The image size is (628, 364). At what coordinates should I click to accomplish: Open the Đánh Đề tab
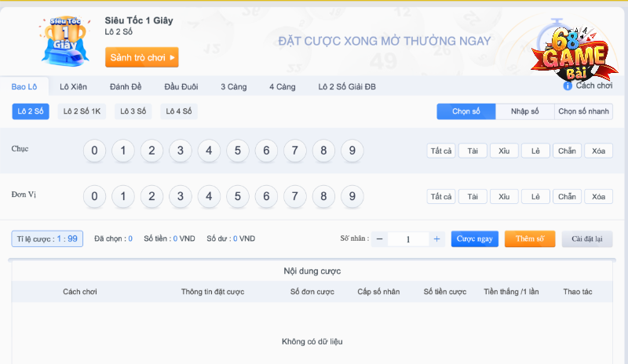pyautogui.click(x=126, y=86)
